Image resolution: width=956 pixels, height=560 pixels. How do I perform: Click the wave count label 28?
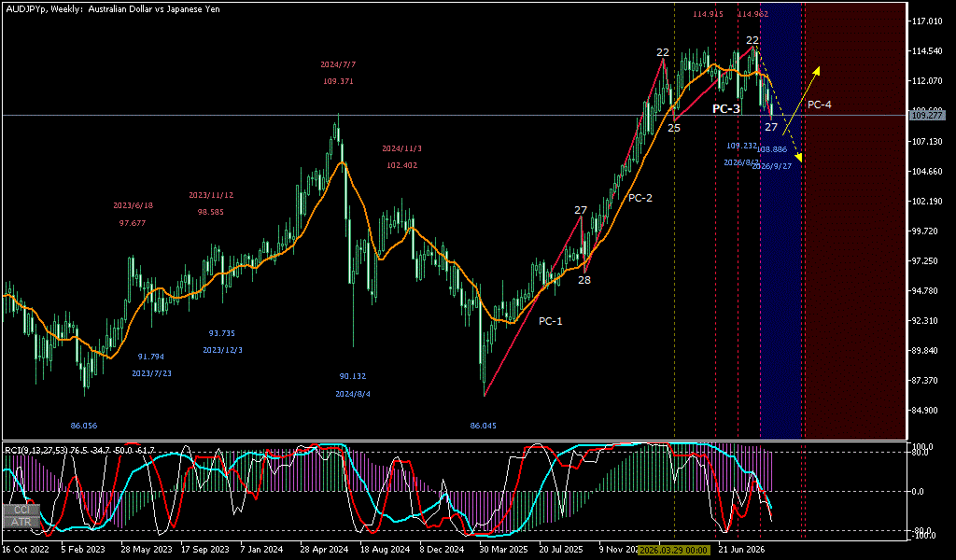coord(584,280)
